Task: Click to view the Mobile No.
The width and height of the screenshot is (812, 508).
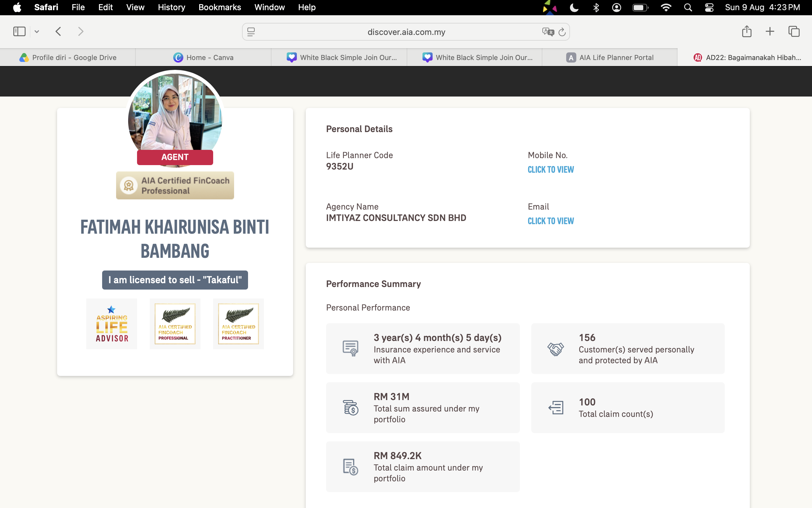Action: click(x=551, y=170)
